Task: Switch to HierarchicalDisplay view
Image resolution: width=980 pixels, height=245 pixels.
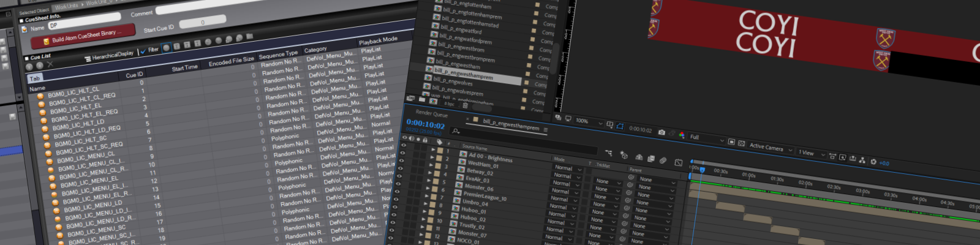Action: [x=112, y=55]
